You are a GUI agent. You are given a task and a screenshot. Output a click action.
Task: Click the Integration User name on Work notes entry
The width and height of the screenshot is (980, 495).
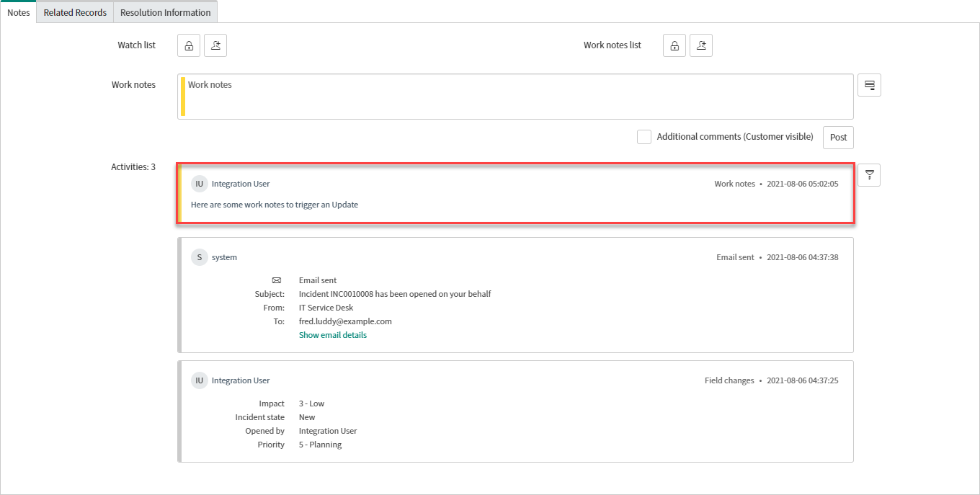click(x=241, y=184)
